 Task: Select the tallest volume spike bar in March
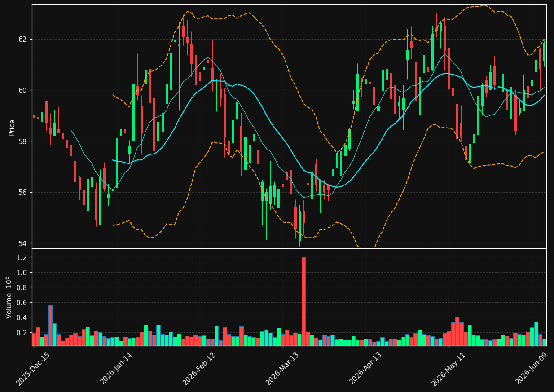[x=303, y=301]
